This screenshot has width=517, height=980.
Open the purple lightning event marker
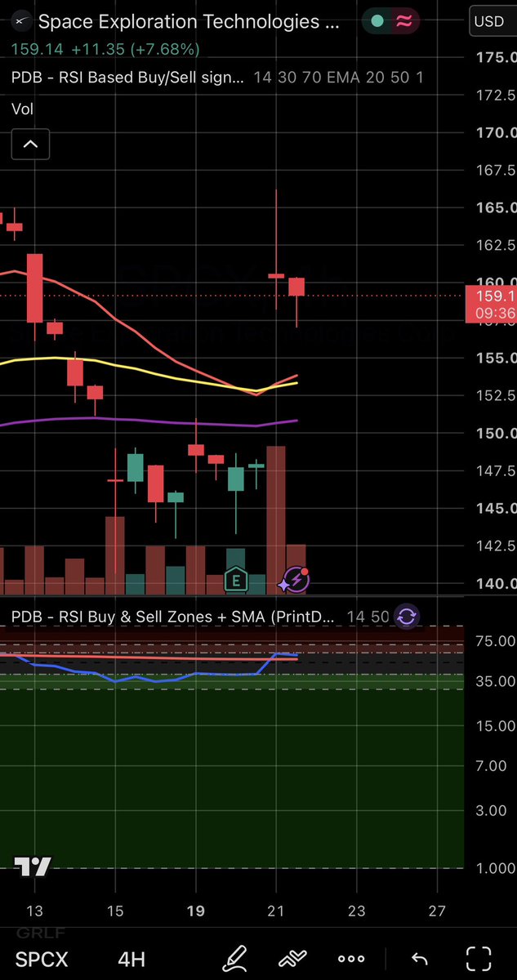295,580
